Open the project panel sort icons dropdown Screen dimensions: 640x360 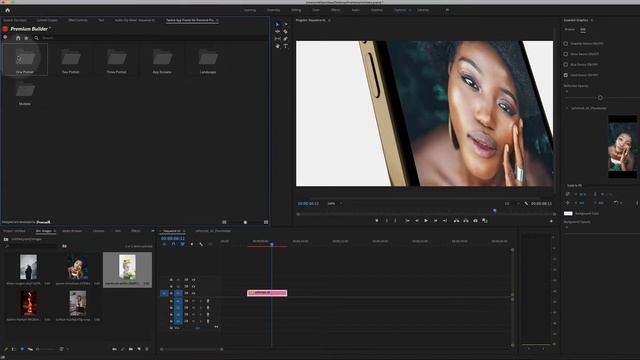63,349
